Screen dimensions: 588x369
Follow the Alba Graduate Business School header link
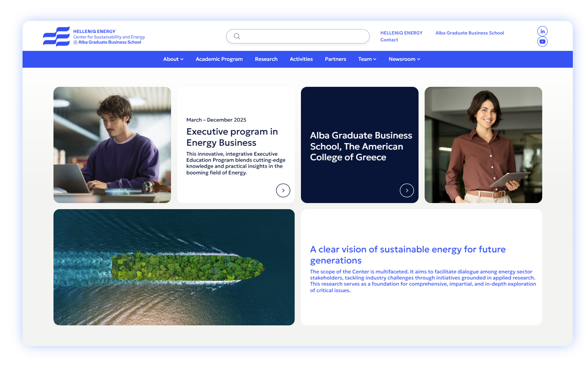point(470,33)
